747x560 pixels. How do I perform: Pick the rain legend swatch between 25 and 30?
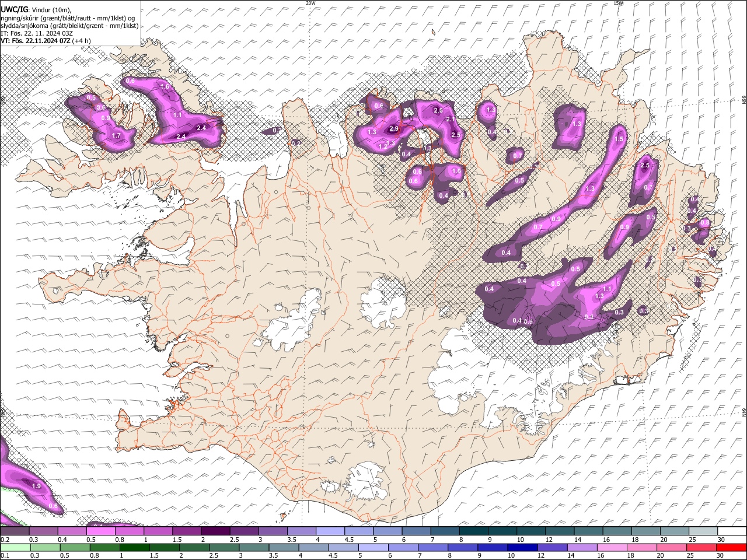click(701, 547)
